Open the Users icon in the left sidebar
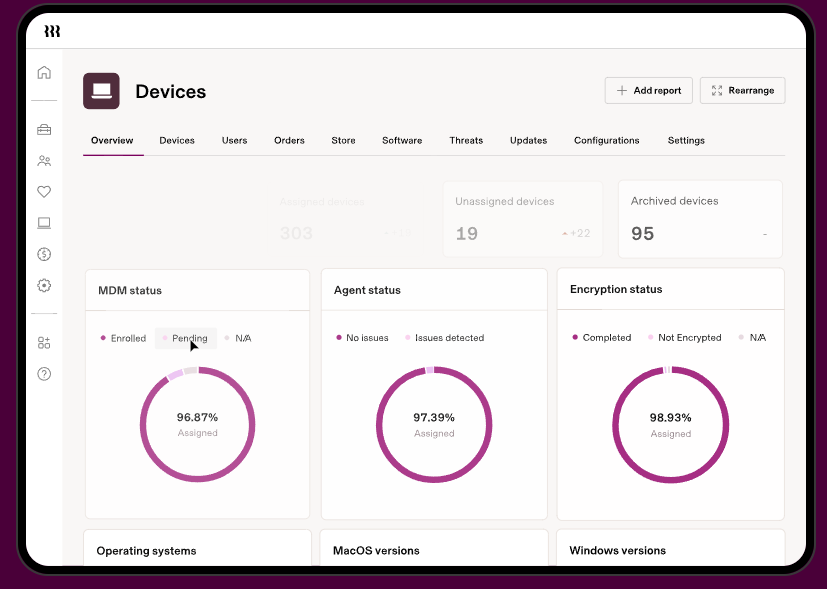Screen dimensions: 827x589 point(44,160)
